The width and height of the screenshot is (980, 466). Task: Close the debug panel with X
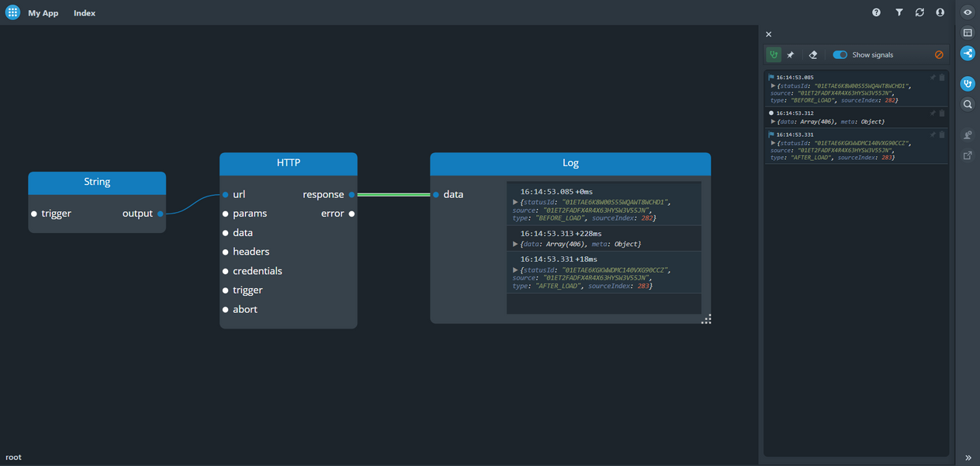769,34
